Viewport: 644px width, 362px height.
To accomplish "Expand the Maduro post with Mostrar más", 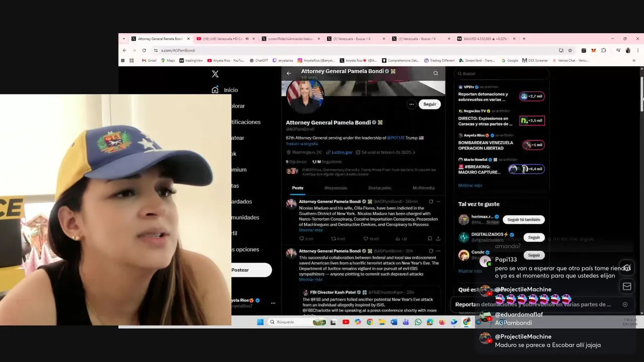I will pyautogui.click(x=310, y=230).
